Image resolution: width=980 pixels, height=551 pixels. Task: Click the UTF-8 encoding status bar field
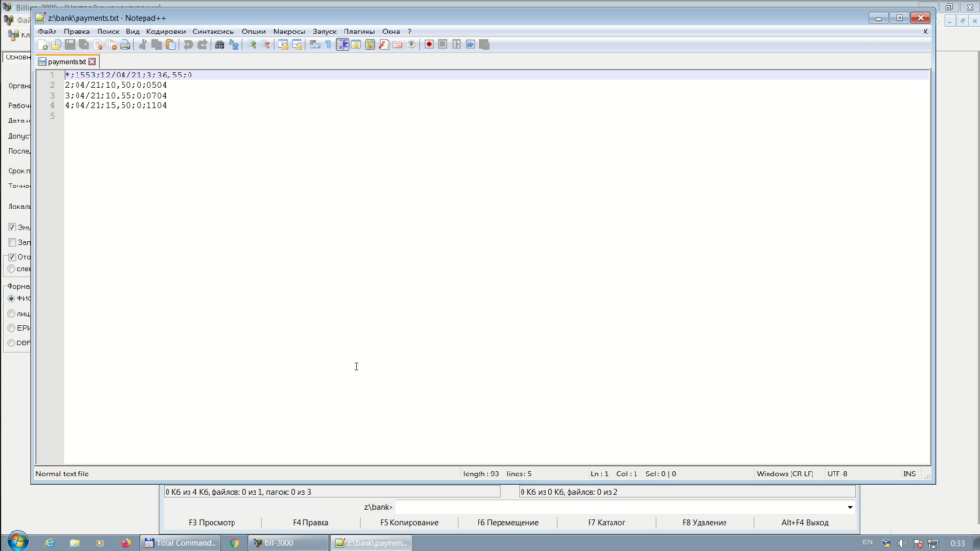point(837,474)
